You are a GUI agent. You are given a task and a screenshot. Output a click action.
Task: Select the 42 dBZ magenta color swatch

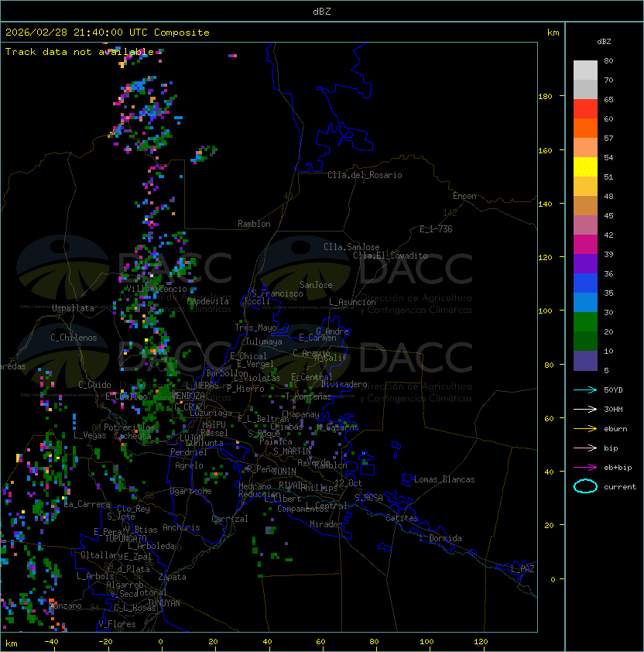[585, 245]
